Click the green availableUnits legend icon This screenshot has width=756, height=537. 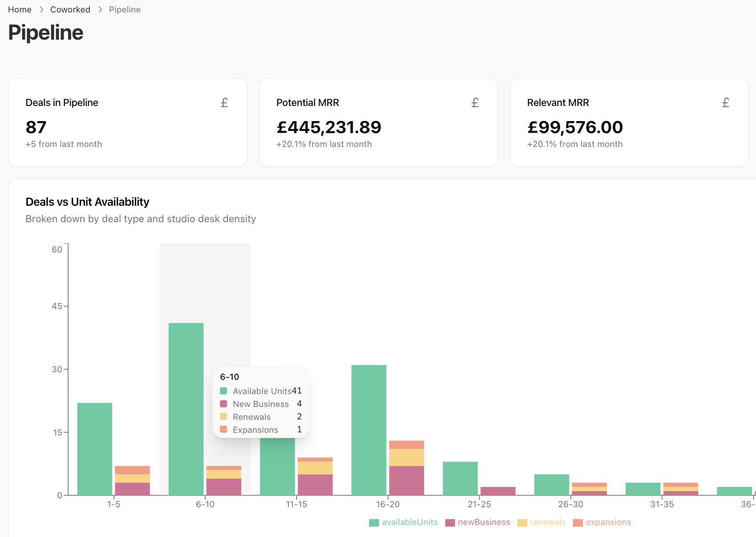point(373,522)
